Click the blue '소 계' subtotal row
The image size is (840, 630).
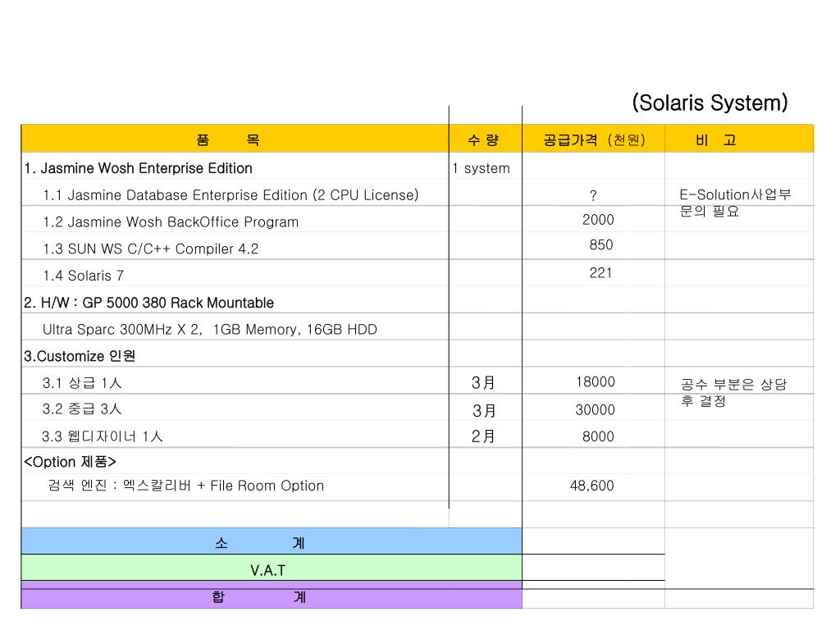[x=272, y=541]
